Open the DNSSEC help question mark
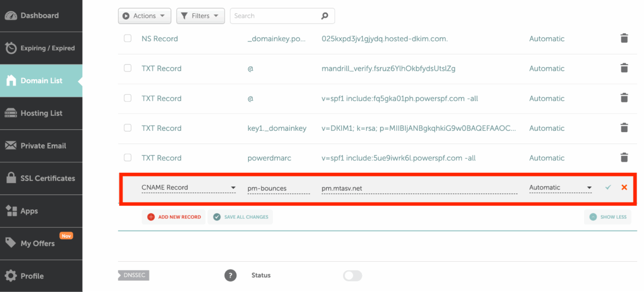Screen dimensions: 644x292 point(230,275)
